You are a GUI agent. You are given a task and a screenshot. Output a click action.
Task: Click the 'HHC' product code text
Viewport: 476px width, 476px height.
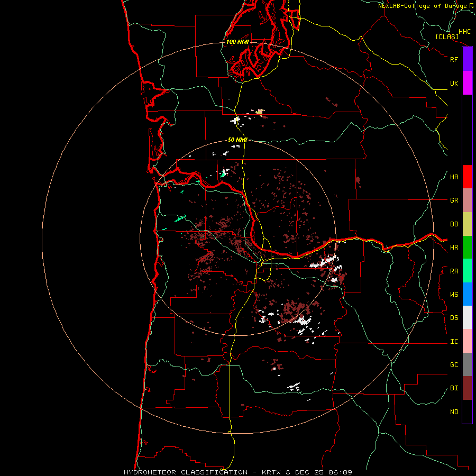pyautogui.click(x=464, y=32)
